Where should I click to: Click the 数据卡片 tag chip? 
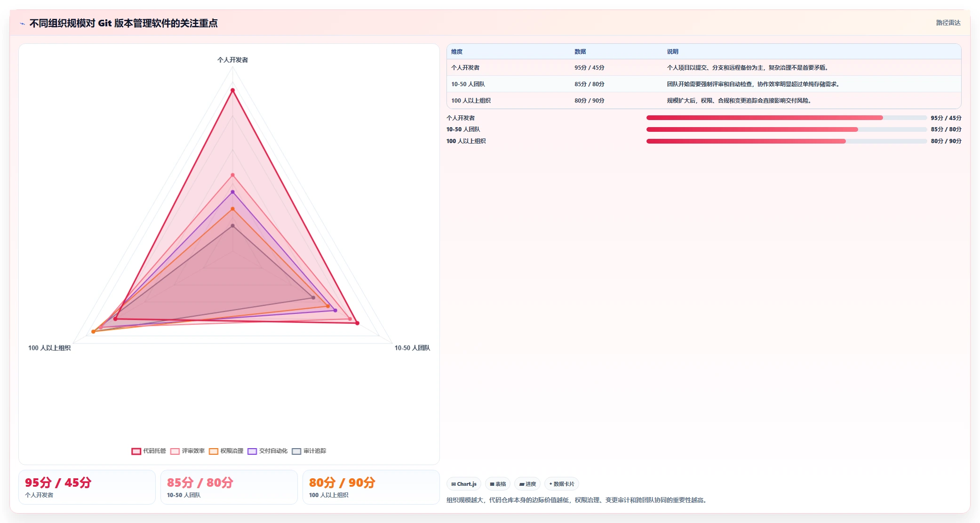click(x=561, y=484)
